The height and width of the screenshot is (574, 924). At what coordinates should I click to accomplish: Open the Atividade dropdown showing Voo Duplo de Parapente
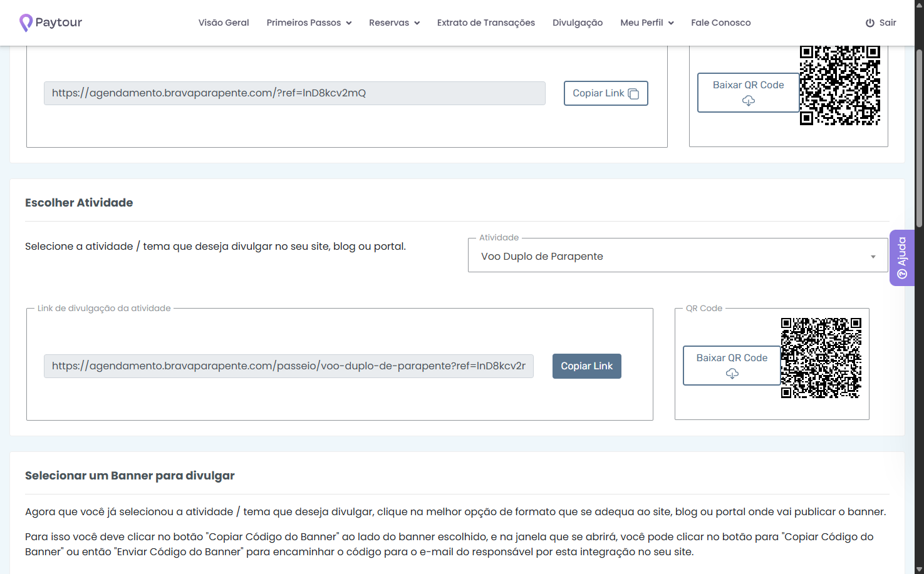678,255
